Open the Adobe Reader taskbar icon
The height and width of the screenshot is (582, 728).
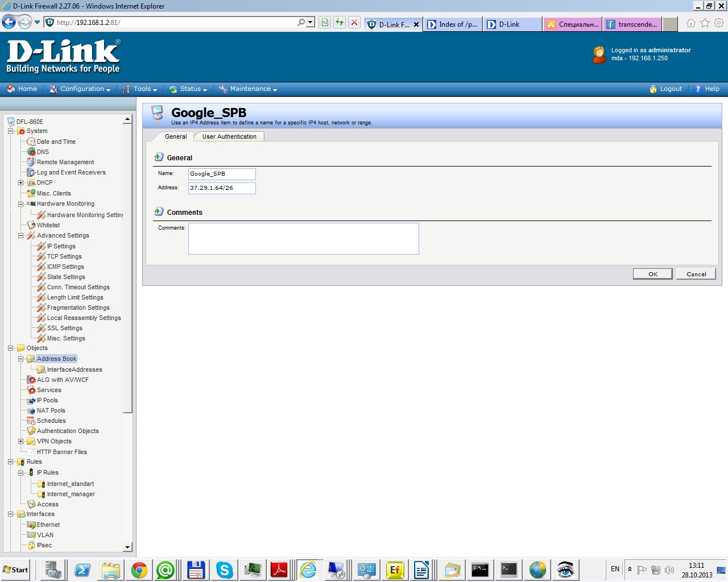coord(279,569)
